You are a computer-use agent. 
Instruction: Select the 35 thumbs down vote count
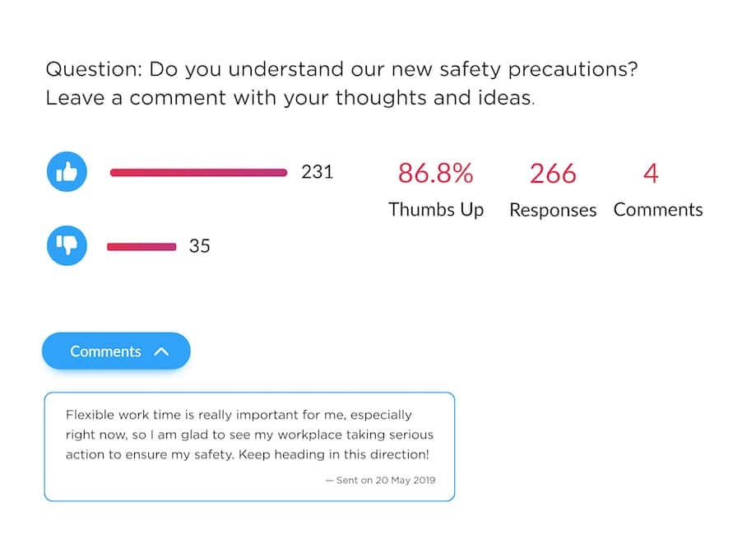point(200,245)
